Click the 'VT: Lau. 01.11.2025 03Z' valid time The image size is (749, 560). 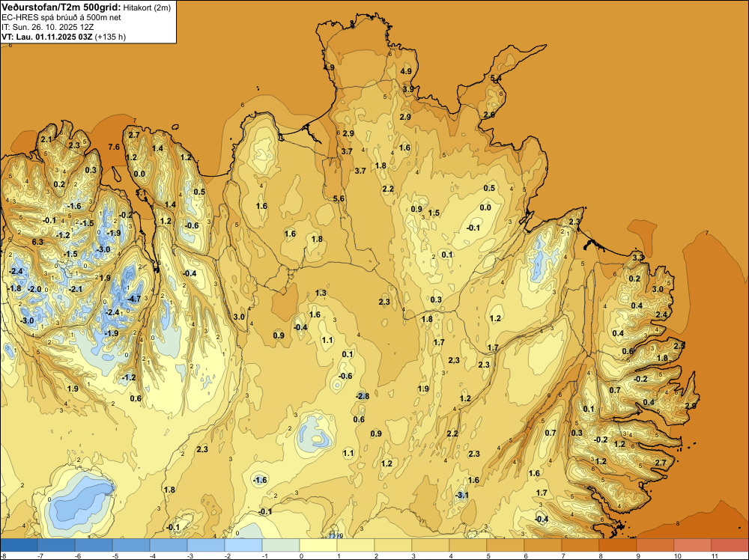(47, 37)
